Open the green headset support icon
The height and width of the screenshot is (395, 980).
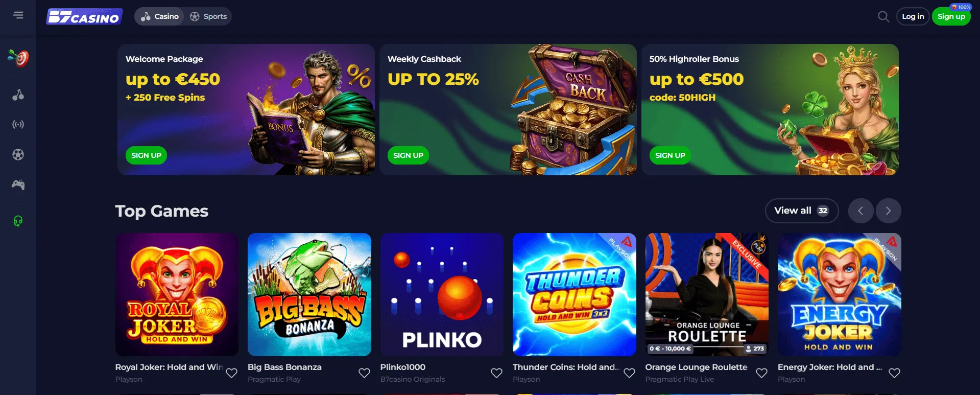[x=18, y=221]
